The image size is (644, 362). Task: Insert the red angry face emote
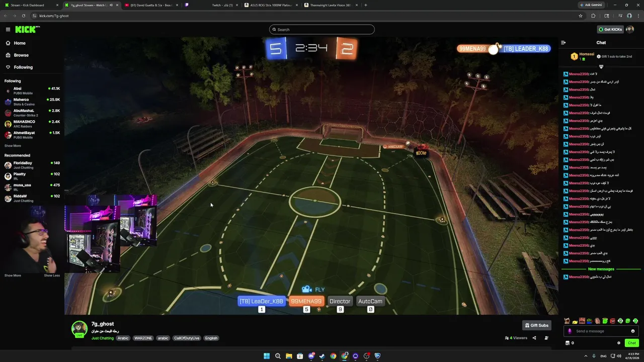(x=613, y=321)
